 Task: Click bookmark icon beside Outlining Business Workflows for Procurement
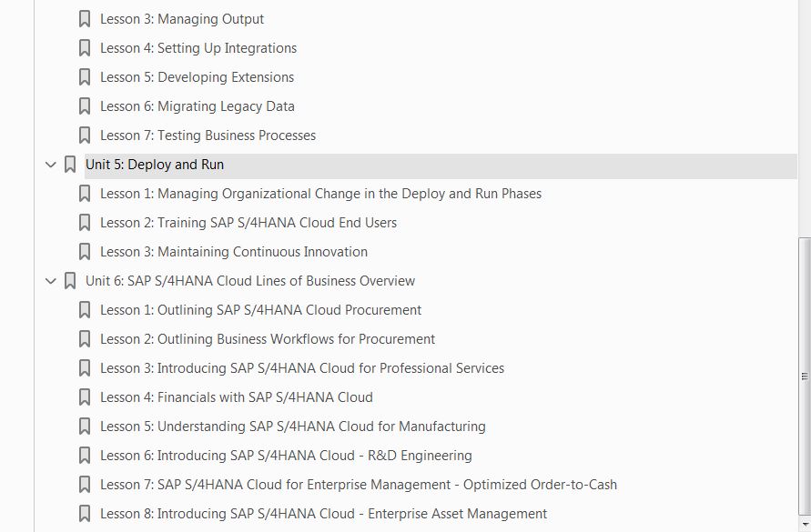point(85,339)
